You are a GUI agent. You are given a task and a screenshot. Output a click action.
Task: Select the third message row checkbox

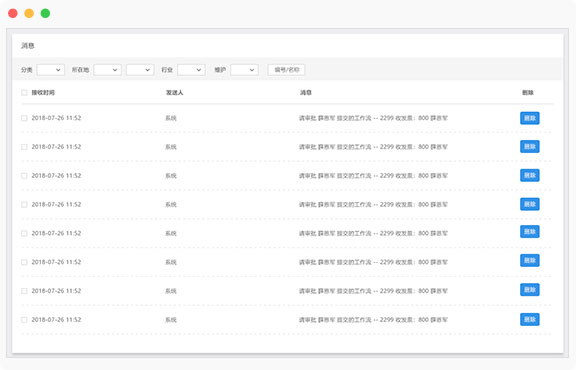[x=24, y=176]
